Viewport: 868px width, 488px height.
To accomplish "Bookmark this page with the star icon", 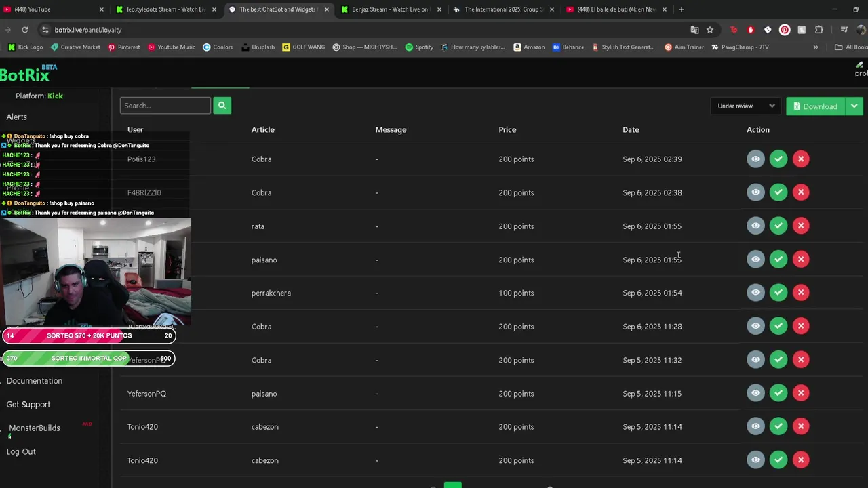I will pos(710,30).
